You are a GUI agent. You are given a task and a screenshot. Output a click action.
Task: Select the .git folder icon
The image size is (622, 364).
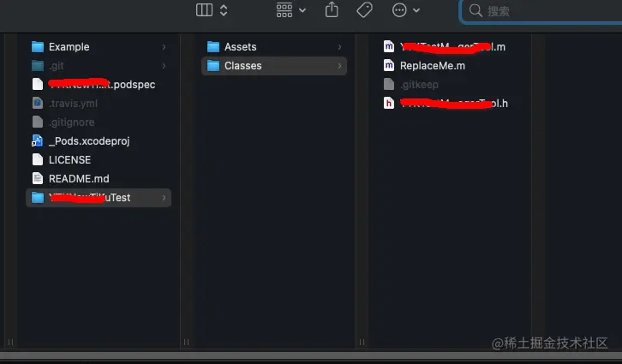tap(38, 65)
